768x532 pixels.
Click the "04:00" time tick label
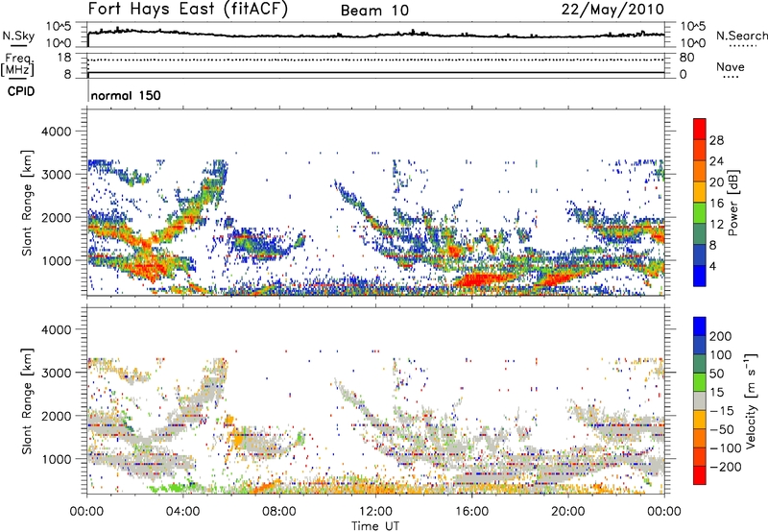coord(182,512)
